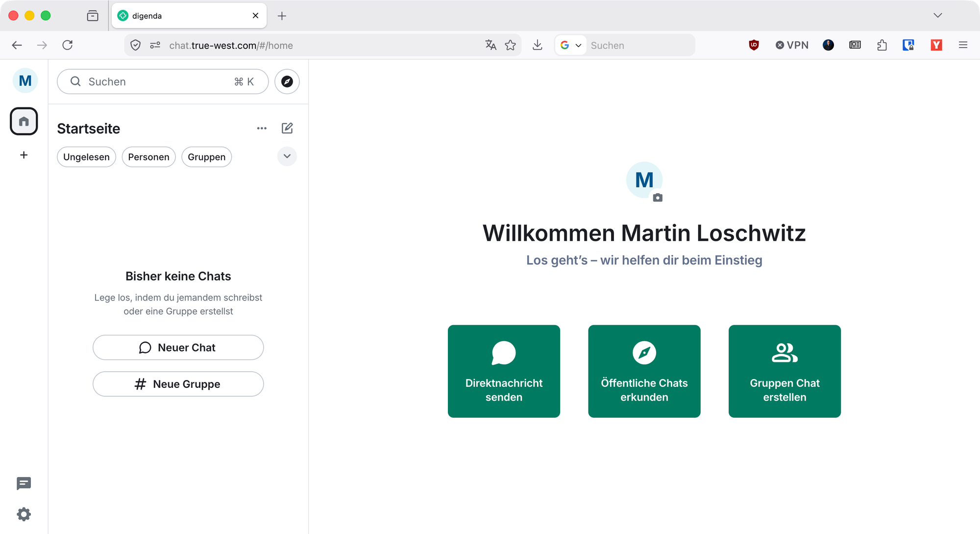The width and height of the screenshot is (980, 534).
Task: Open uBlock Origin extension icon
Action: tap(754, 45)
